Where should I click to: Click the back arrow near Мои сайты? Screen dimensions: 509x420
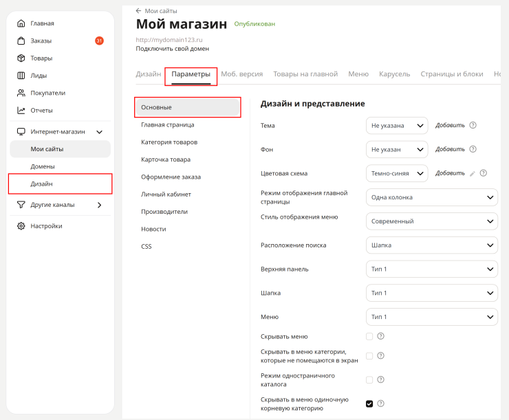click(x=139, y=11)
